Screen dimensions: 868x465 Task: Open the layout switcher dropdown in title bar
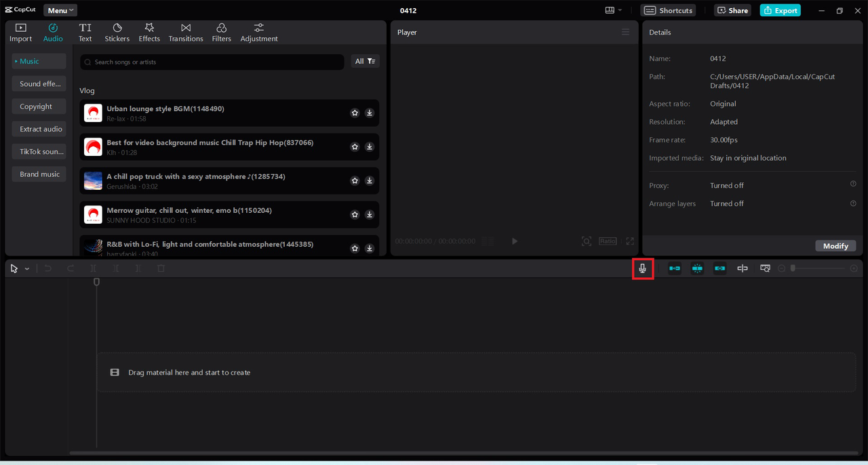pos(614,10)
